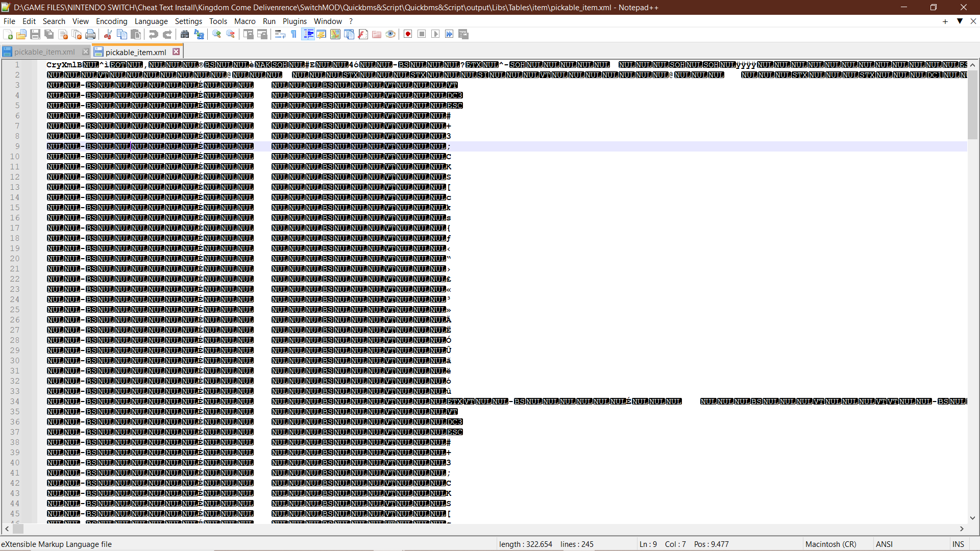Click the Save All icon
980x551 pixels.
click(x=49, y=34)
